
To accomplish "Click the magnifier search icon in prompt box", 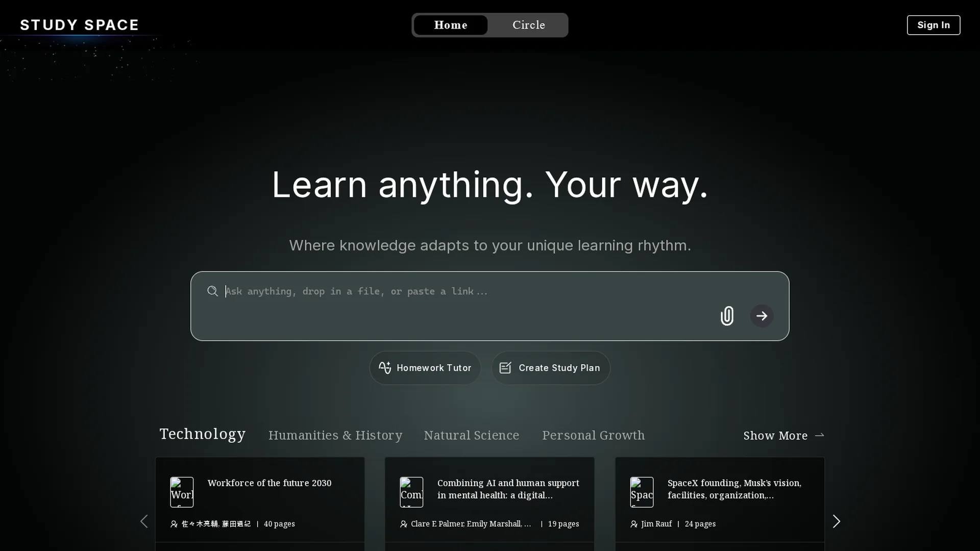I will pos(213,291).
